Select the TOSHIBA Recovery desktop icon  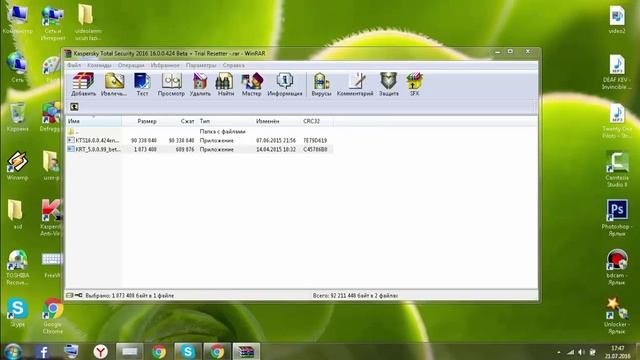(17, 267)
